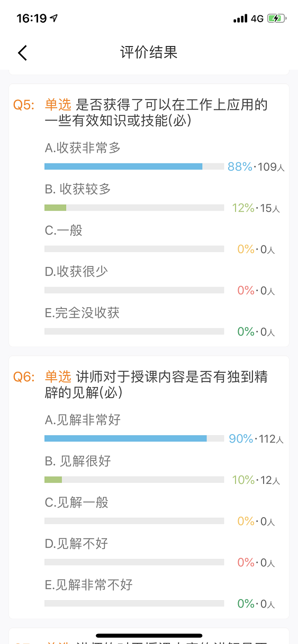Tap the Q5 question label
Screen dimensions: 298x644
coord(24,105)
